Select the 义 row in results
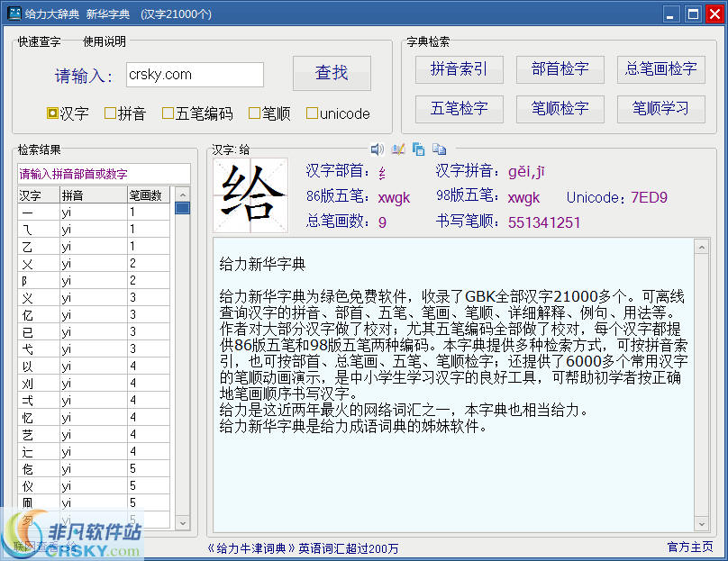 (x=94, y=298)
